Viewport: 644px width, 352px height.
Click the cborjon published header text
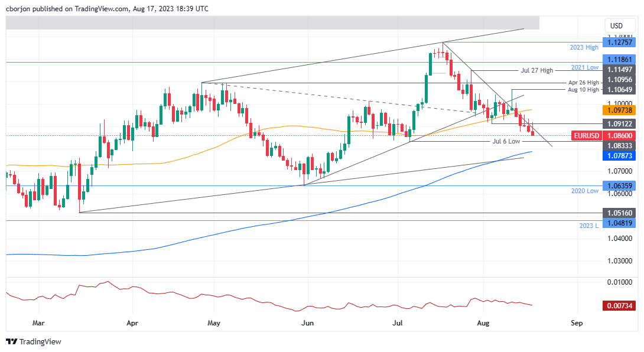click(x=108, y=8)
